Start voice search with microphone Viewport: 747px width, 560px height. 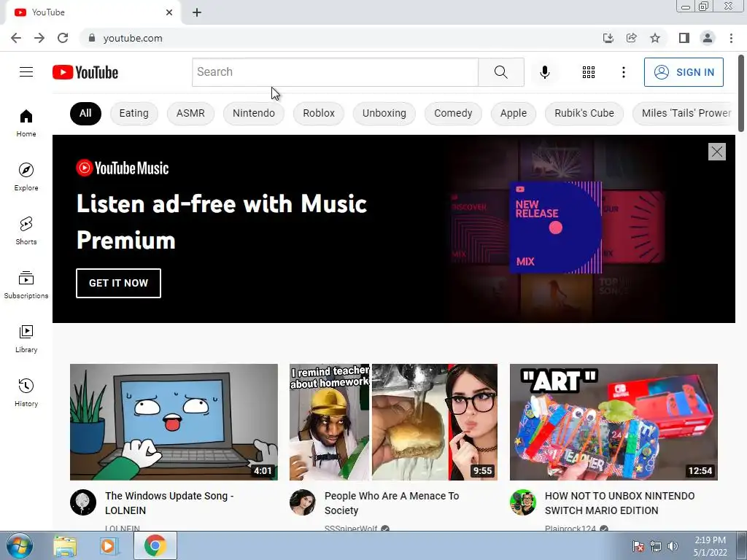coord(544,72)
